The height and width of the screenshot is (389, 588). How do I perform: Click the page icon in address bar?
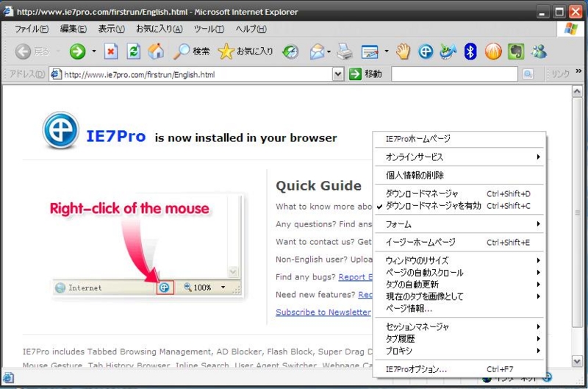[56, 74]
